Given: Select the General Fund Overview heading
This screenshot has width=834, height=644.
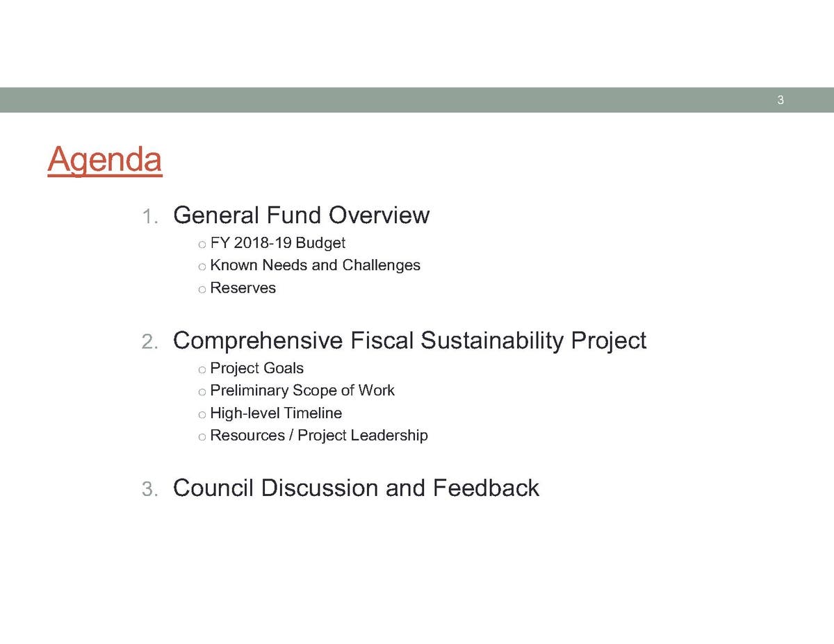Looking at the screenshot, I should coord(300,215).
